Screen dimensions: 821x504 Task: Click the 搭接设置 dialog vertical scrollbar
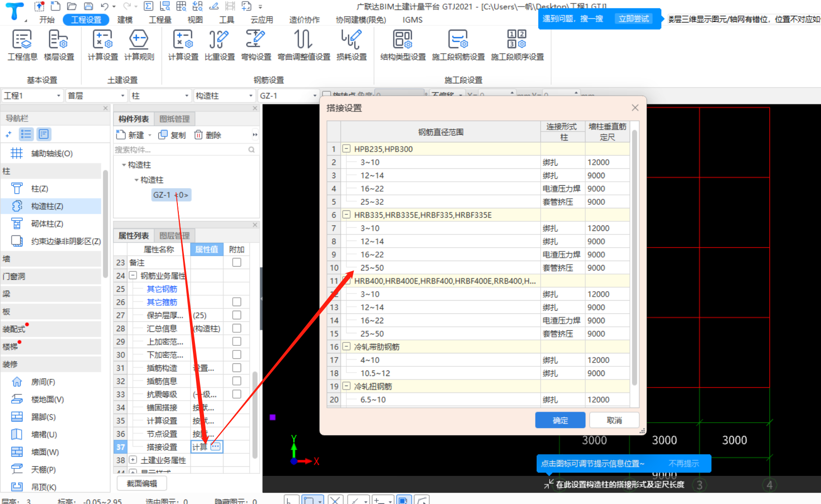tap(635, 257)
